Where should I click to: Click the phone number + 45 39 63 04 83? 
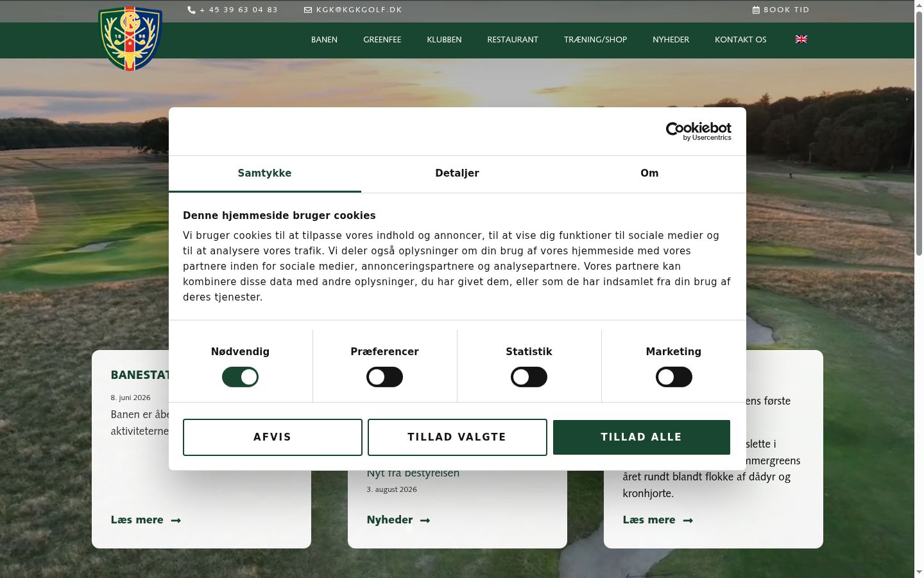(x=239, y=10)
